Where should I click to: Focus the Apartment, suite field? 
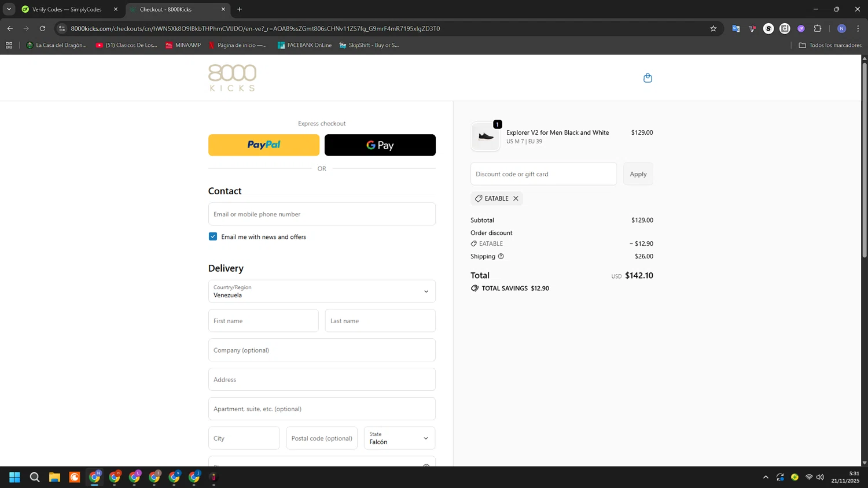(322, 409)
